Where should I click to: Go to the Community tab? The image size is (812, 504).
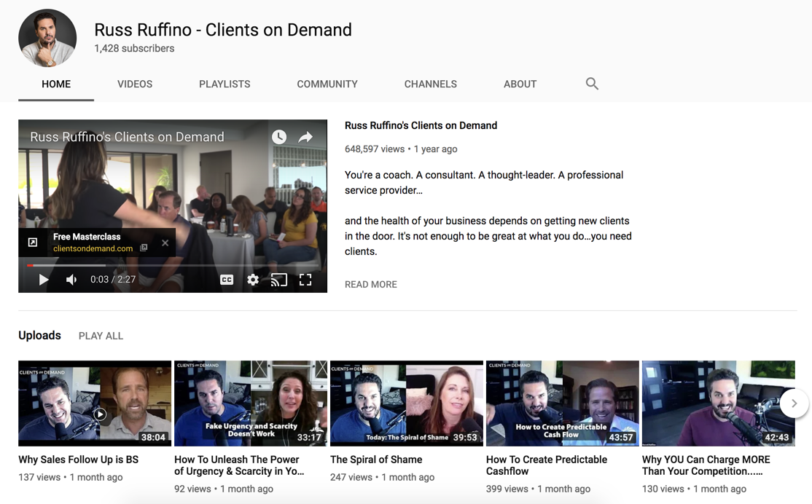[x=327, y=84]
